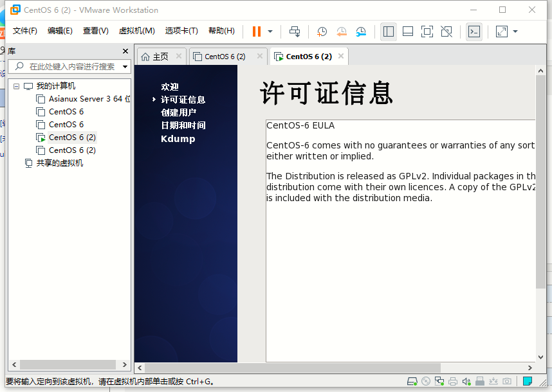Collapse the 我的计算机 tree node
This screenshot has width=552, height=392.
(16, 86)
